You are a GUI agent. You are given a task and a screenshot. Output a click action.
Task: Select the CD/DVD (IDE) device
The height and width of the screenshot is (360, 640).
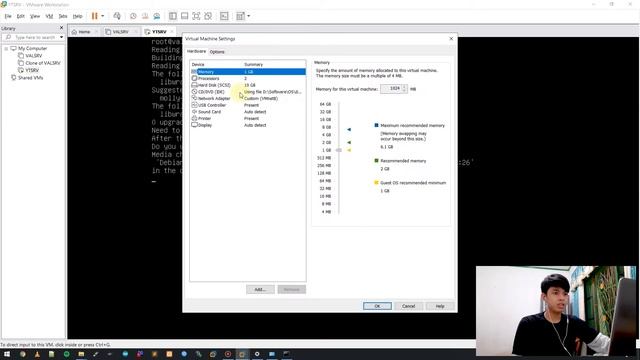[248, 92]
